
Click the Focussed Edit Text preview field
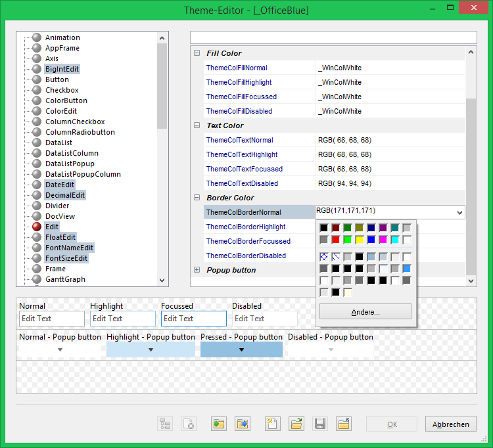[193, 319]
